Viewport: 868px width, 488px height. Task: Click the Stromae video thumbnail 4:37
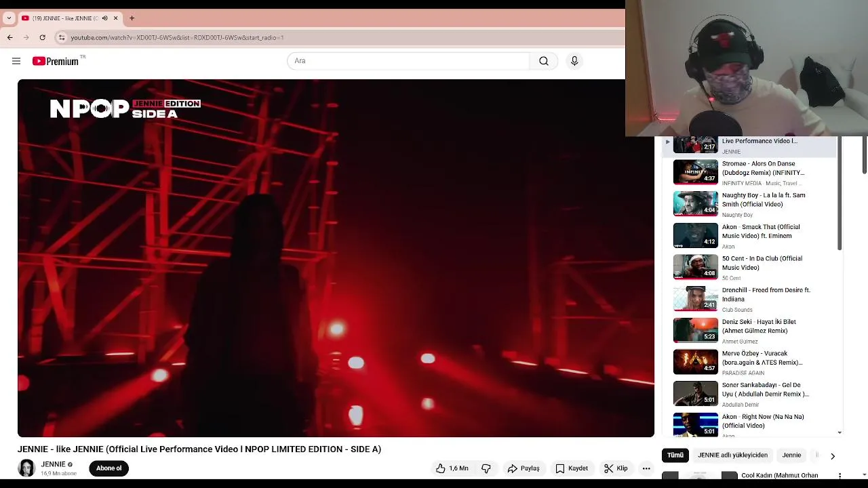pos(695,172)
